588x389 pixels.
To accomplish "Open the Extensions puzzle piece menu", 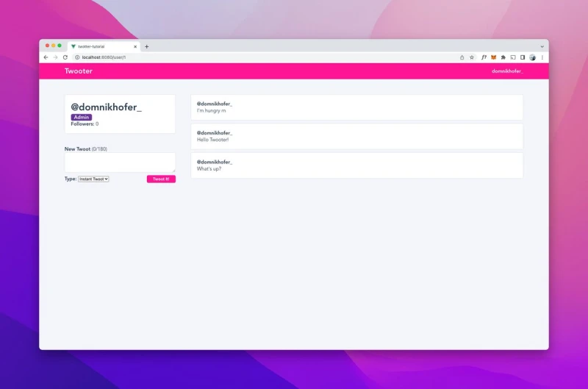I will tap(503, 57).
